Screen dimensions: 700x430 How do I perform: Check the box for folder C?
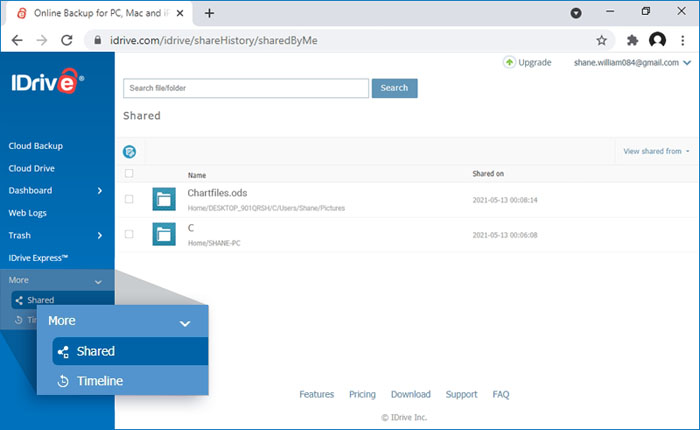(x=129, y=234)
